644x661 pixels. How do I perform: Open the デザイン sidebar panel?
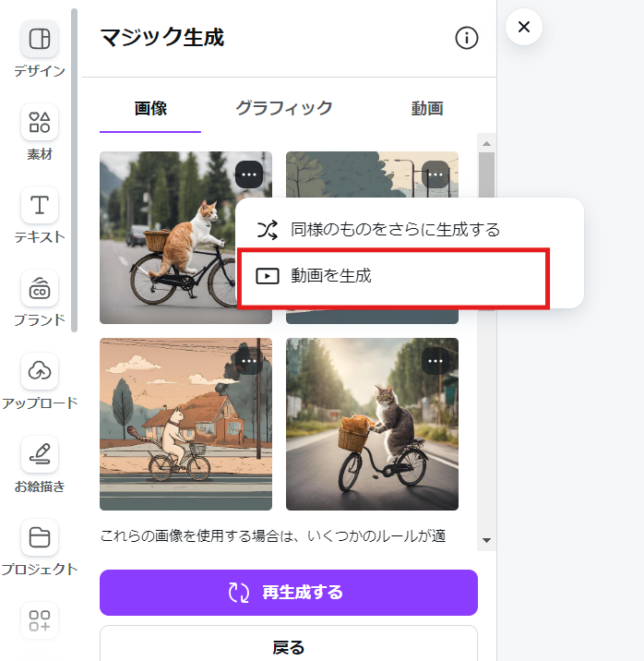point(39,40)
